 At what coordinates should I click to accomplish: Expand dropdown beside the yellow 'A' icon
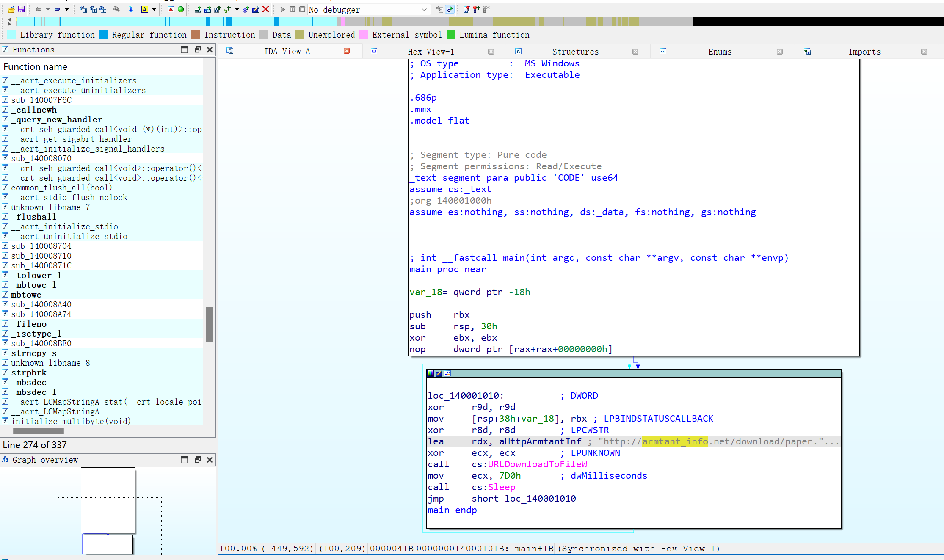[x=154, y=9]
